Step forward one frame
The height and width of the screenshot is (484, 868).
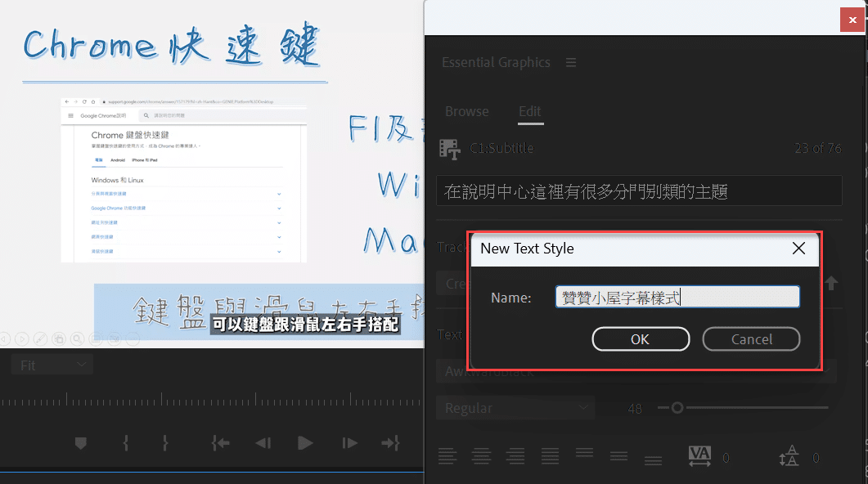pyautogui.click(x=349, y=443)
